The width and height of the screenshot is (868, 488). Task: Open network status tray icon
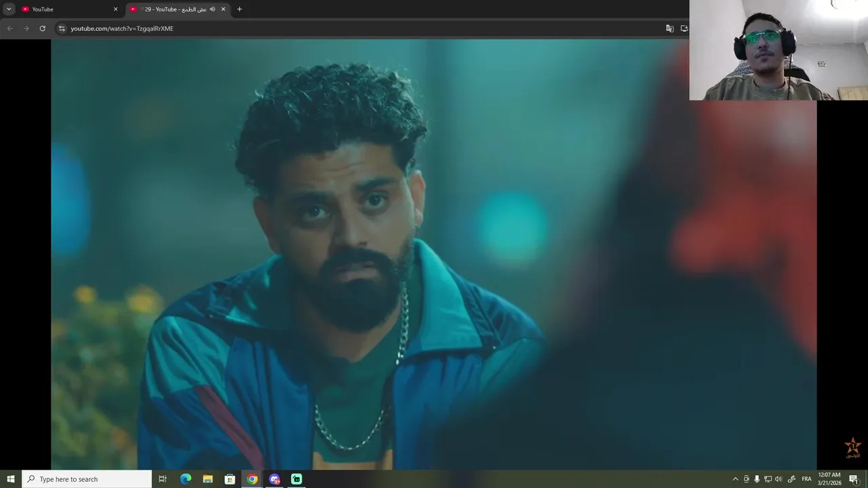point(768,479)
